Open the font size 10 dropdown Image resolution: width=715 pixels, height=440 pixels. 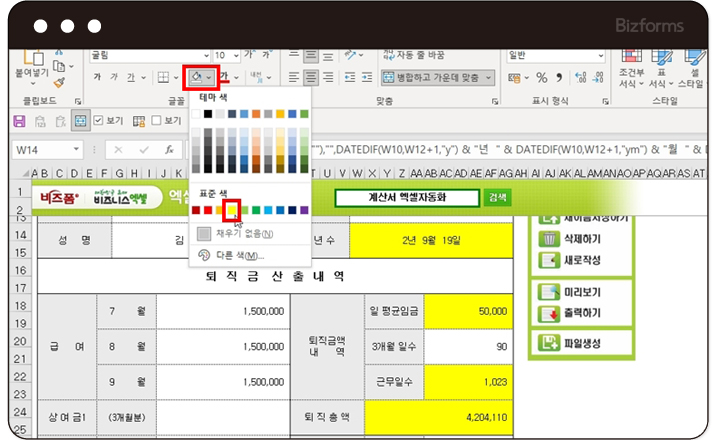coord(236,55)
